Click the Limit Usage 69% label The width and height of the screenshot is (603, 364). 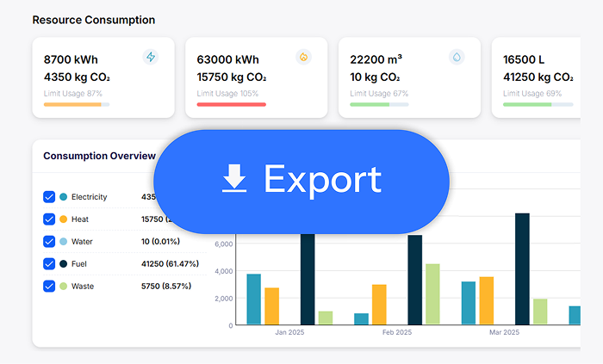pyautogui.click(x=532, y=93)
